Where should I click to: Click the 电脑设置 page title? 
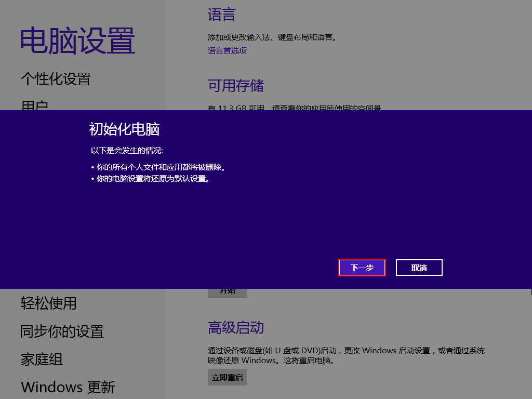point(77,41)
